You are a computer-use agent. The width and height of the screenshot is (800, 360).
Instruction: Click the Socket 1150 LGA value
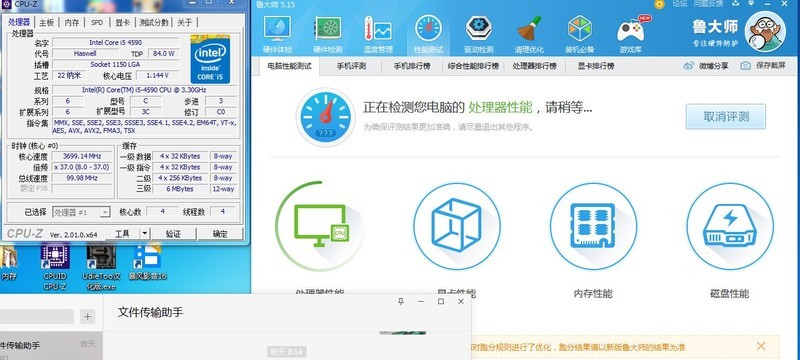coord(115,65)
